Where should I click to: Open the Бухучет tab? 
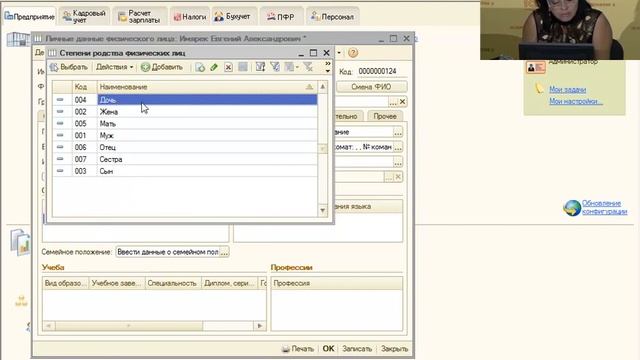[233, 17]
